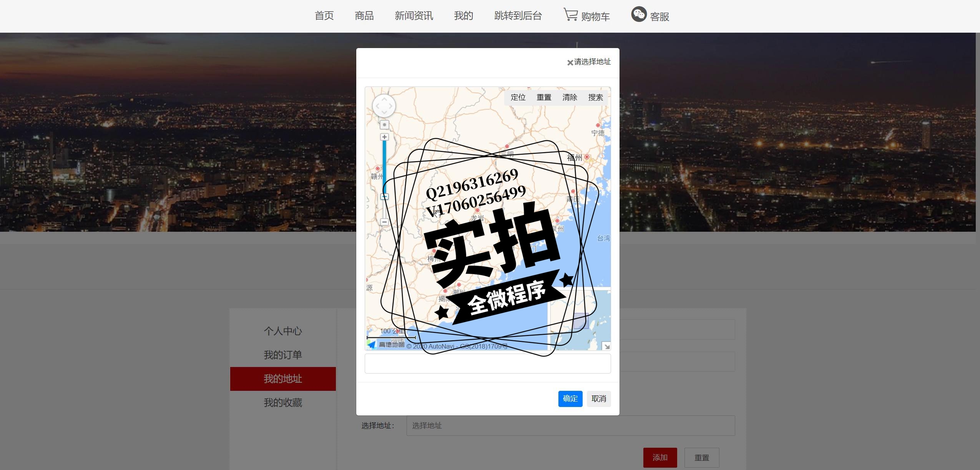Viewport: 980px width, 470px height.
Task: Collapse the overview mini-map arrow
Action: pos(606,346)
